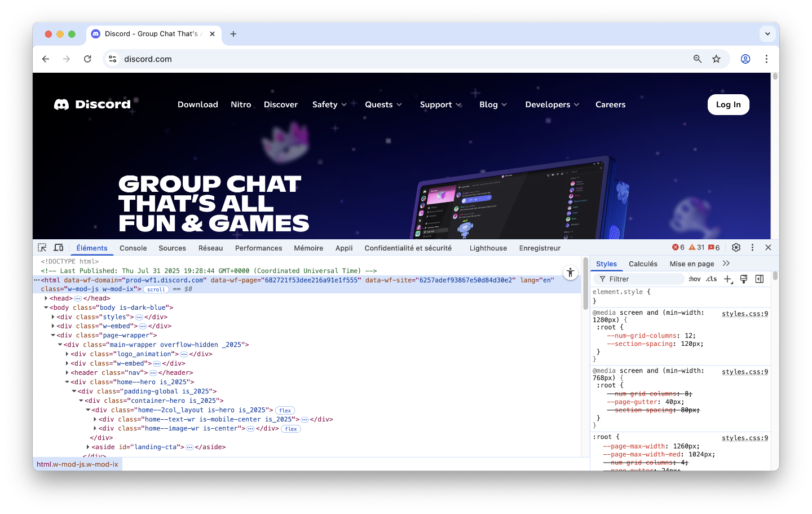This screenshot has height=514, width=812.
Task: Expand the logo_animation div node
Action: [x=67, y=354]
